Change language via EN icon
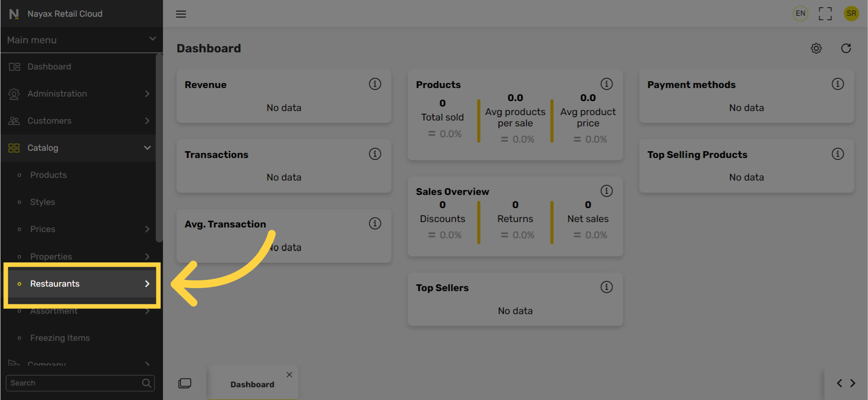 pos(800,14)
